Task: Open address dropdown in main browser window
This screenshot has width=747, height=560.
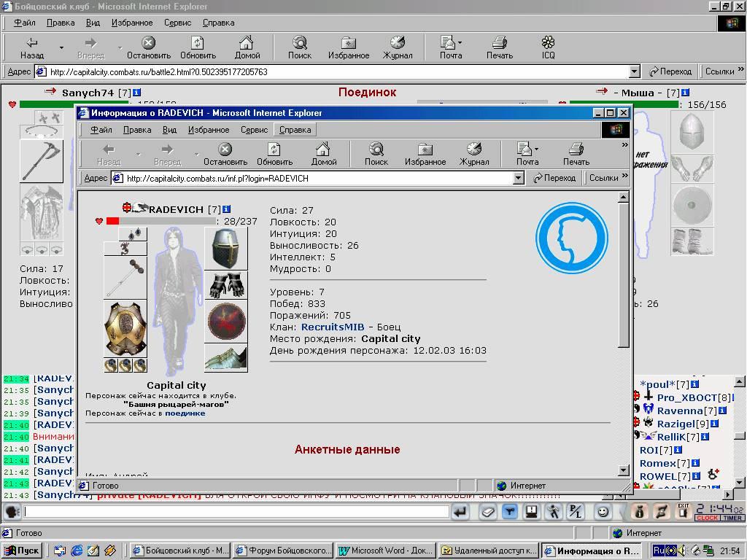Action: [x=634, y=72]
